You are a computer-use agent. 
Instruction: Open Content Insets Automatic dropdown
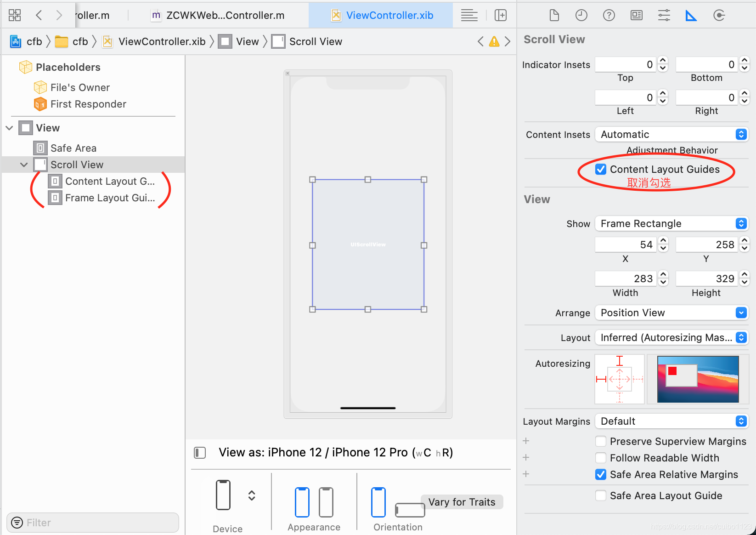pyautogui.click(x=671, y=134)
